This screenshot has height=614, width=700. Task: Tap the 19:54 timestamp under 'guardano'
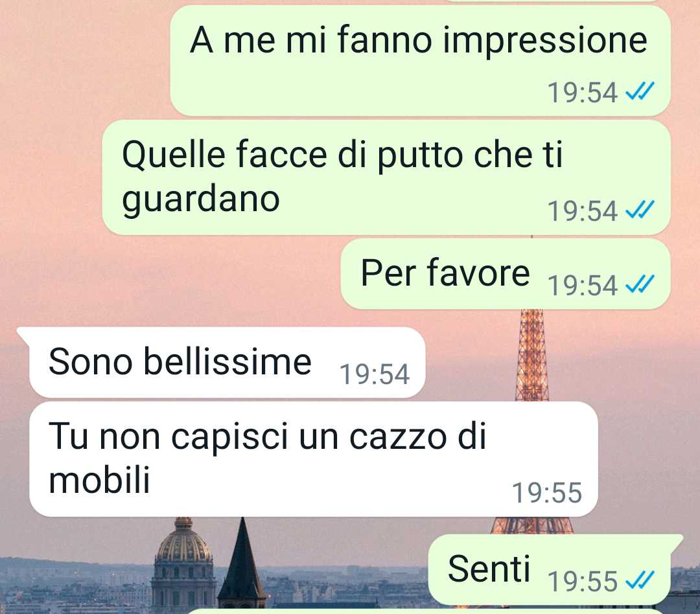click(583, 210)
